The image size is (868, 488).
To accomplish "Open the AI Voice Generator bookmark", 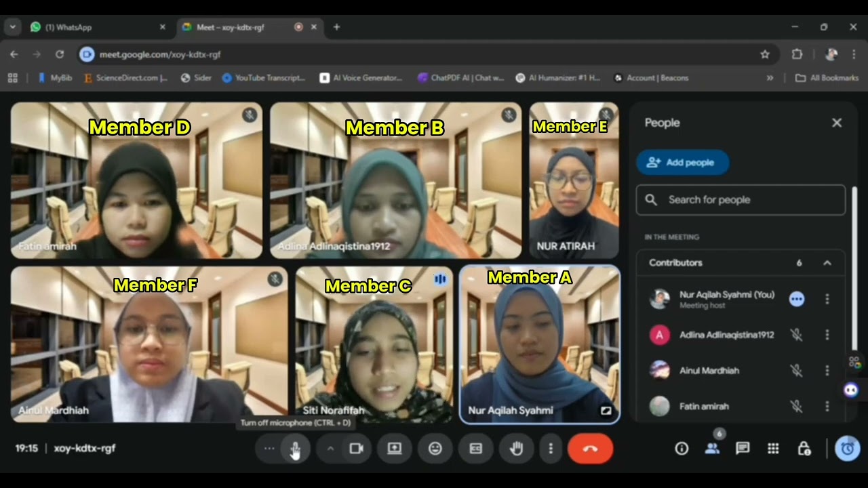I will (x=361, y=78).
